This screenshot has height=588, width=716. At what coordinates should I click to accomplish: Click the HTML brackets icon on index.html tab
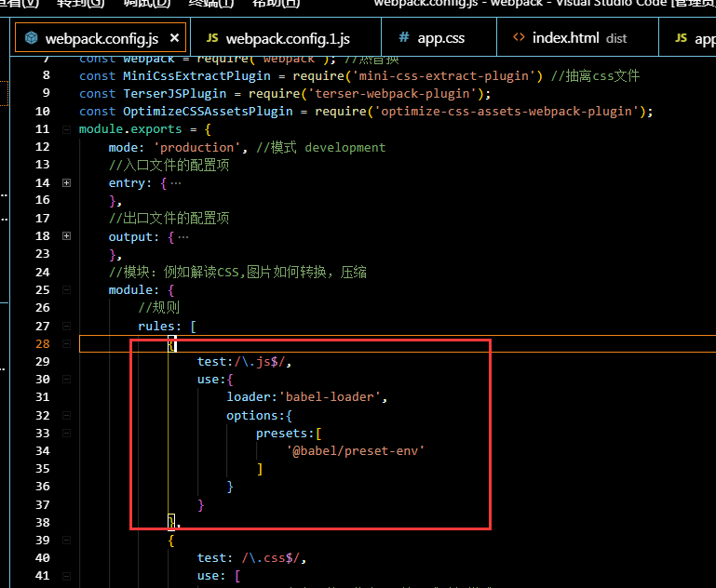519,37
